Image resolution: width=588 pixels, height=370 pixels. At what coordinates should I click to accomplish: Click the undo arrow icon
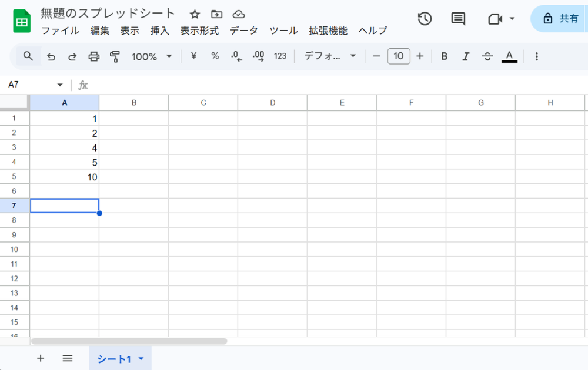click(51, 56)
